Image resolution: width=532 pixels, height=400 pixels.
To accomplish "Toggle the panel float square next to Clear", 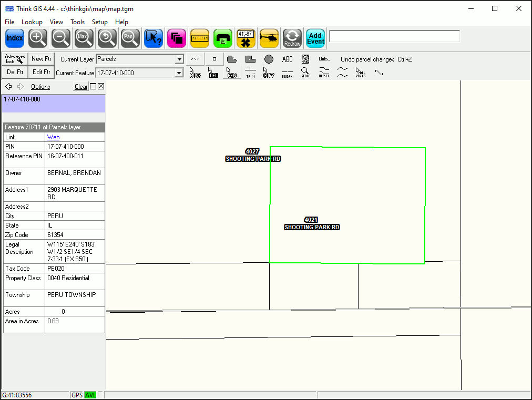I will pyautogui.click(x=93, y=87).
